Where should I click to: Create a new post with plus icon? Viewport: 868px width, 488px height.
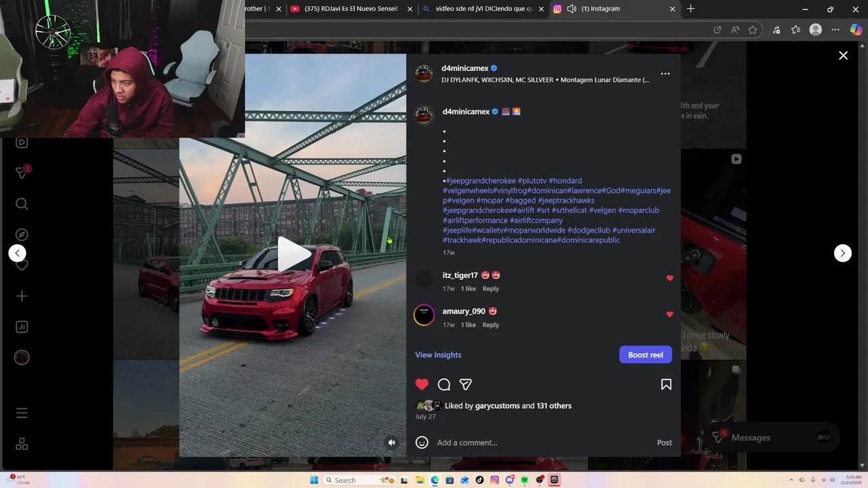pyautogui.click(x=22, y=296)
